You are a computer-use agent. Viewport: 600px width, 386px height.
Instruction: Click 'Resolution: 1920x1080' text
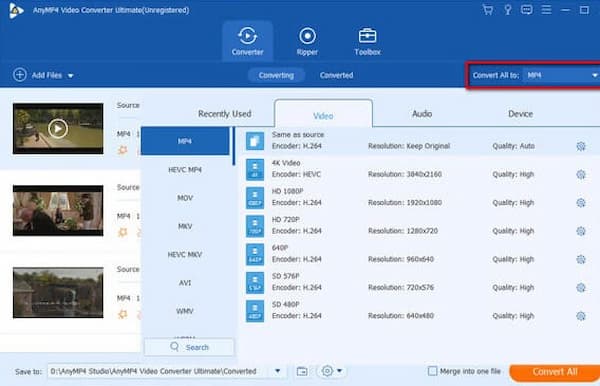click(x=405, y=203)
